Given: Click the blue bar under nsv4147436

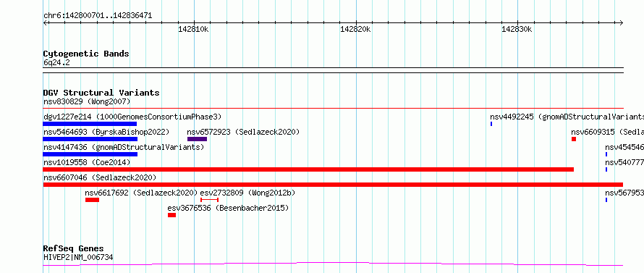Looking at the screenshot, I should pyautogui.click(x=90, y=154).
